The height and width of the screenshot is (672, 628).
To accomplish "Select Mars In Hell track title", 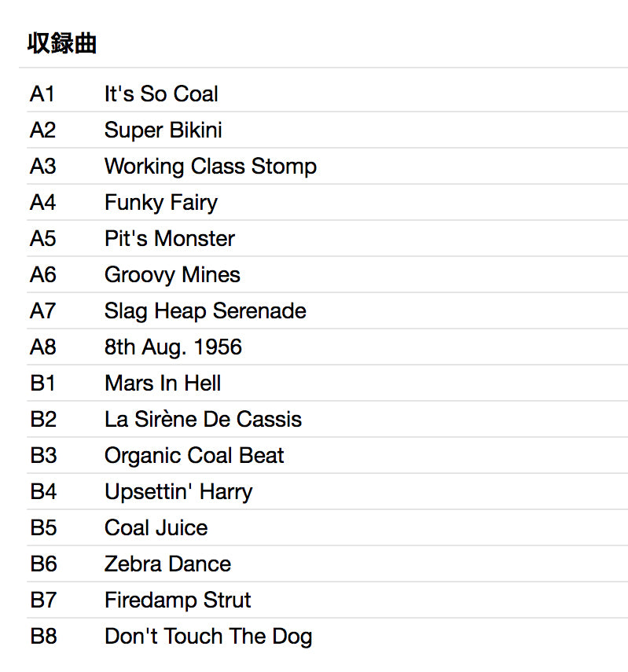I will 162,384.
